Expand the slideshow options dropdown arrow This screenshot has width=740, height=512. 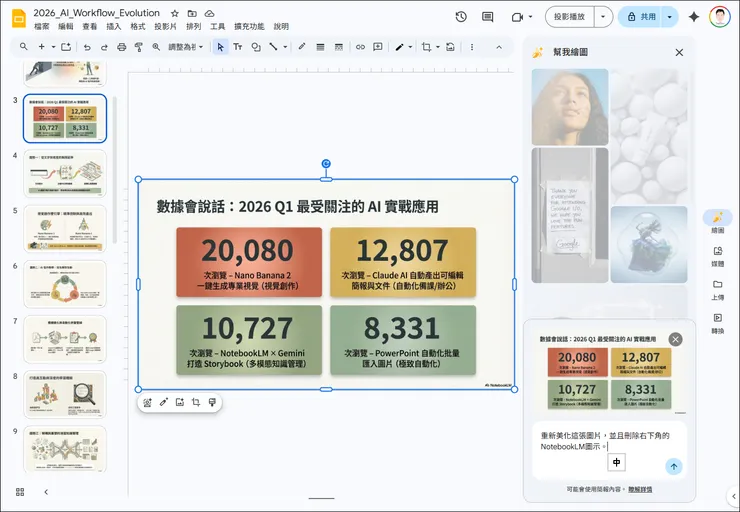pyautogui.click(x=603, y=17)
